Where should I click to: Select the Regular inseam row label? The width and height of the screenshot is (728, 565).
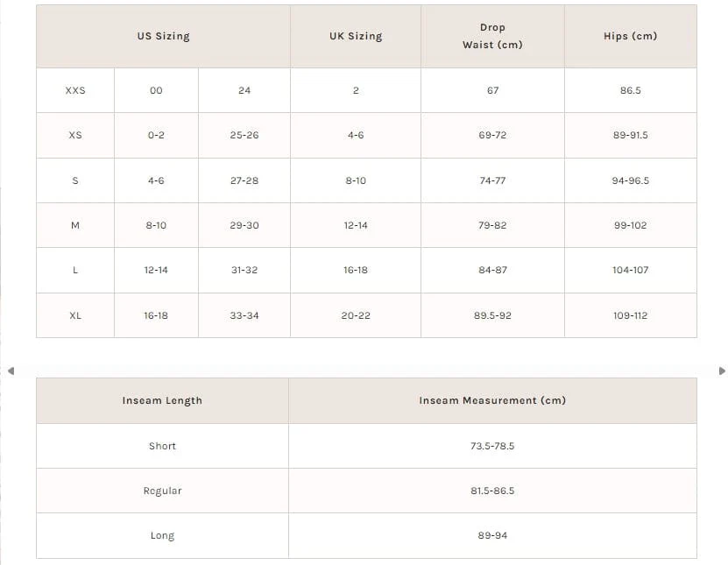(162, 491)
